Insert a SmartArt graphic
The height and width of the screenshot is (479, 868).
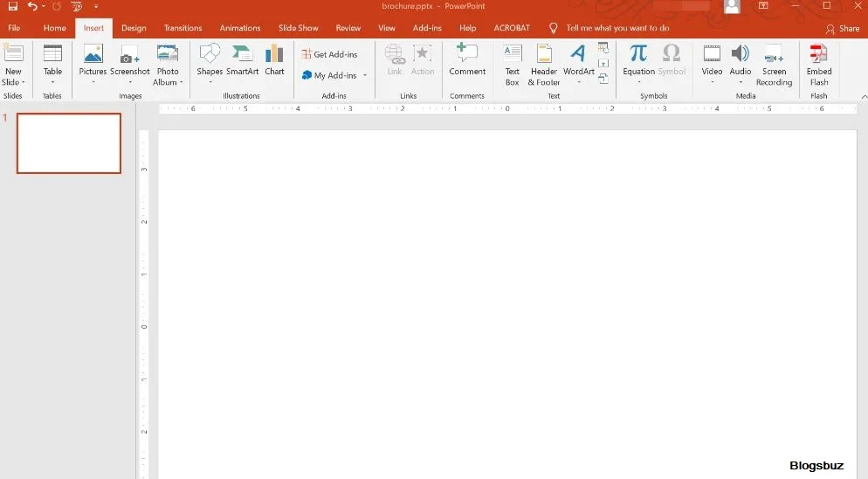pyautogui.click(x=242, y=55)
